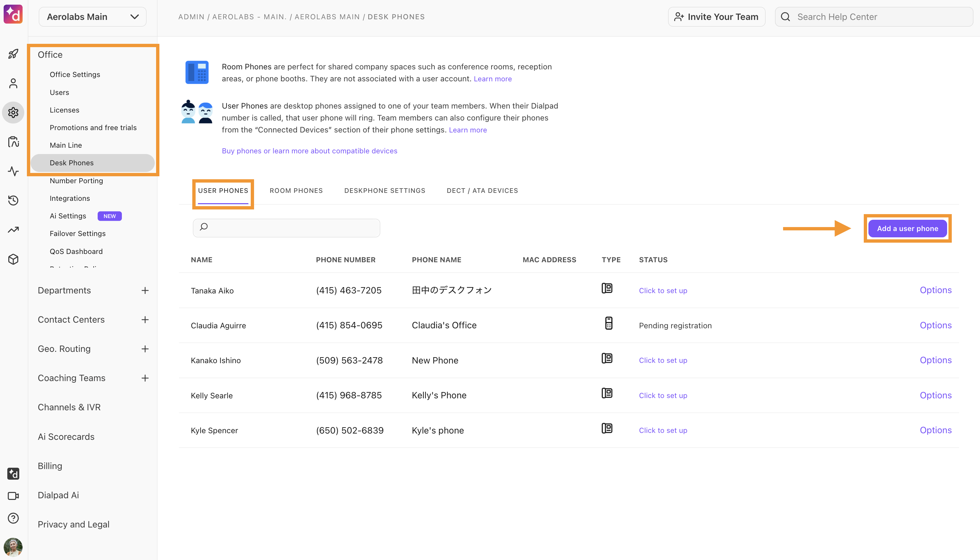Open Options for Tanaka Aiko
The width and height of the screenshot is (980, 560).
pyautogui.click(x=935, y=290)
